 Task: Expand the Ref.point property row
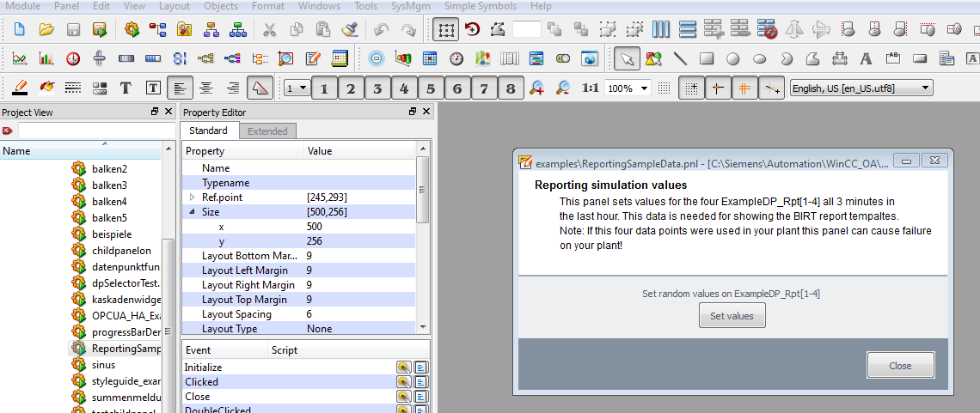[193, 197]
